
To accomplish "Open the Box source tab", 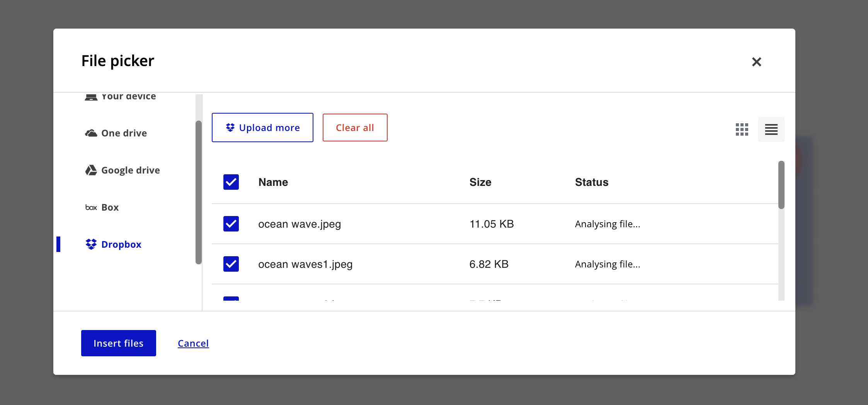I will [x=110, y=208].
